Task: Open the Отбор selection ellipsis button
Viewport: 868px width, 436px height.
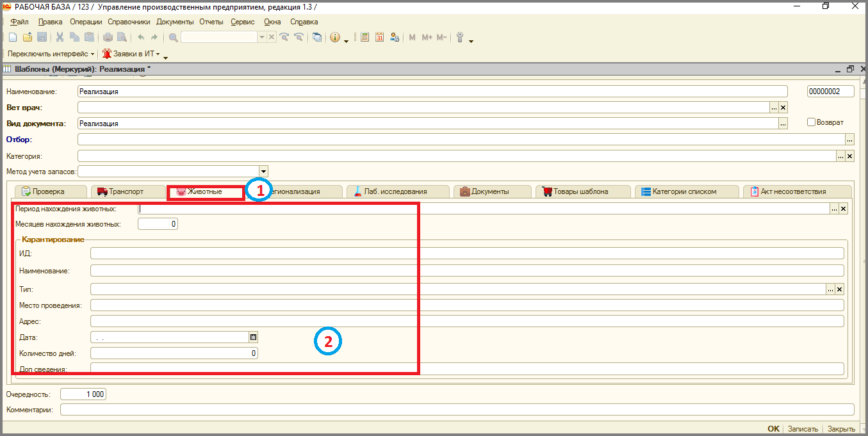Action: (850, 140)
